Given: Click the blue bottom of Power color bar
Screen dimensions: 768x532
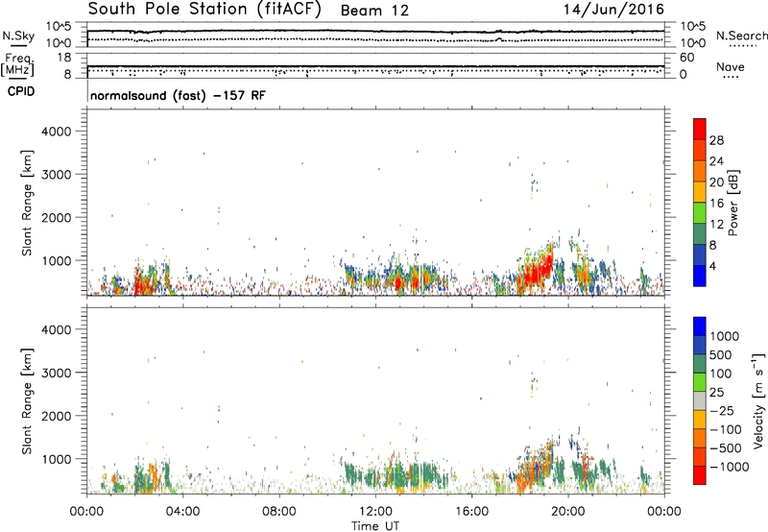Looking at the screenshot, I should [700, 278].
